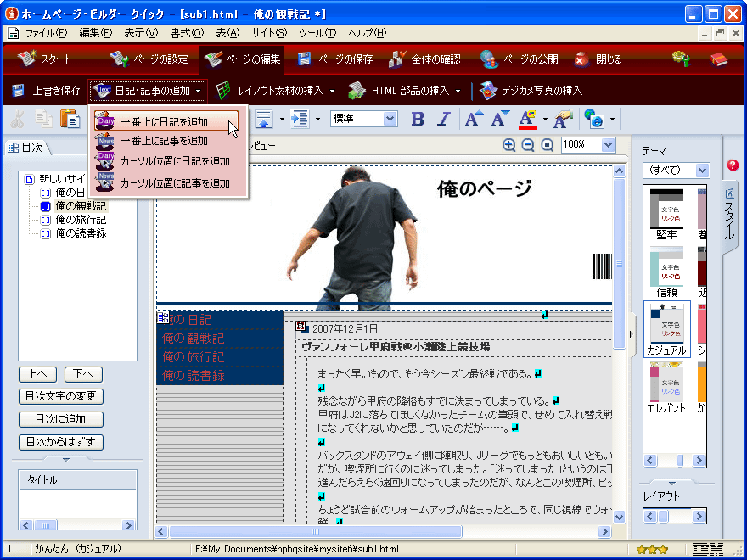Viewport: 747px width, 560px height.
Task: Click the insert-above paragraph icon
Action: coord(263,119)
